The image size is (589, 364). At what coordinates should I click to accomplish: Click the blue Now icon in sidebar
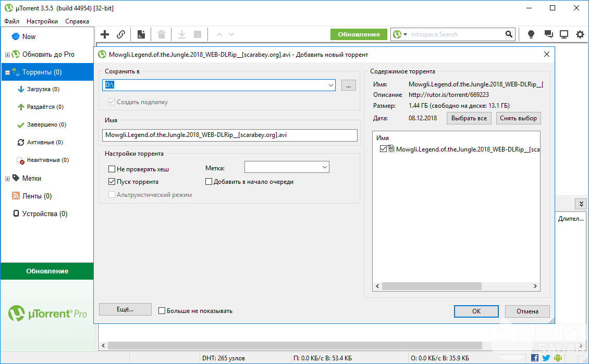[16, 36]
